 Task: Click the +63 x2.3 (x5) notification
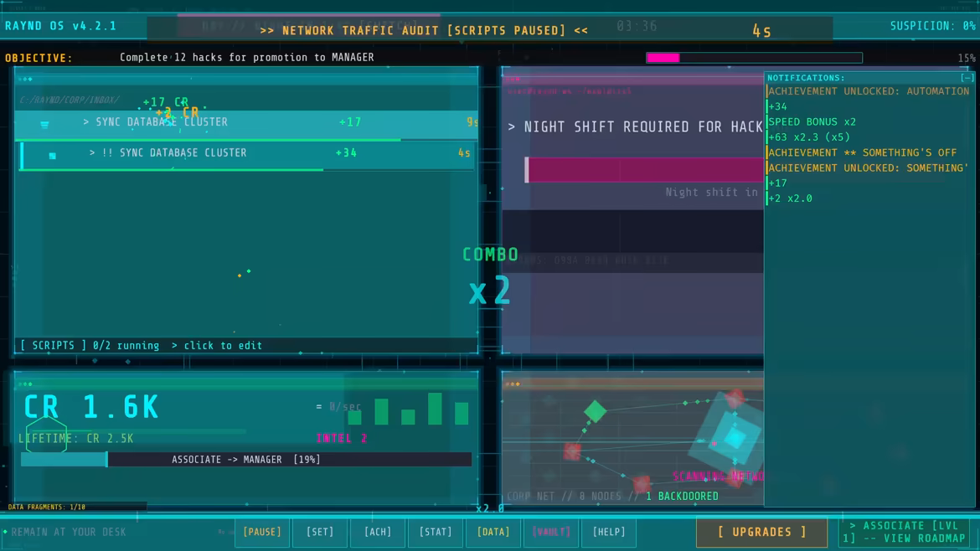point(809,136)
